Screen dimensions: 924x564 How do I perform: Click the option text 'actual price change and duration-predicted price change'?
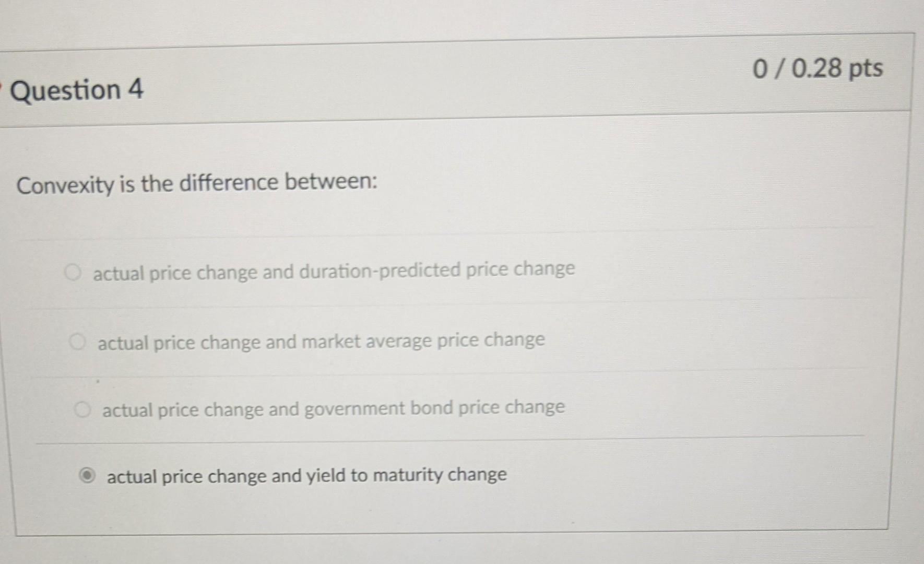coord(334,270)
